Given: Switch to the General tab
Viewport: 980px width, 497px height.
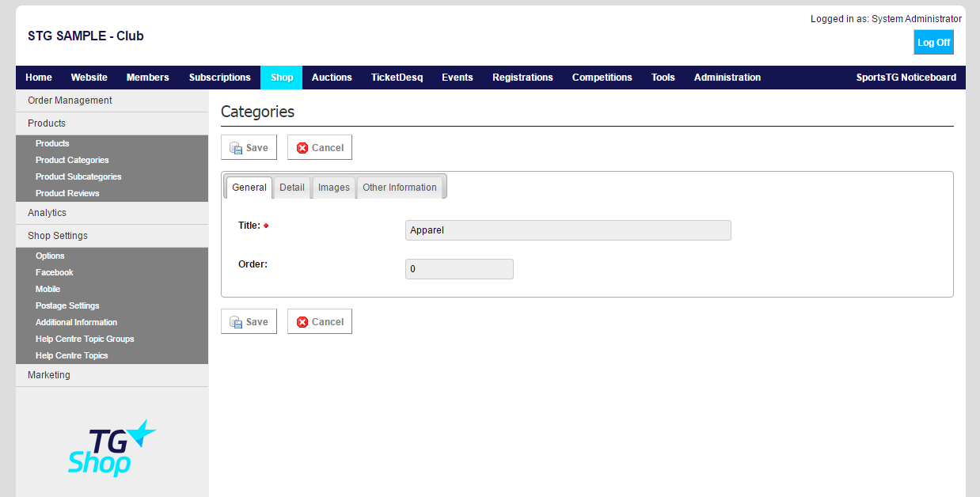Looking at the screenshot, I should 249,188.
